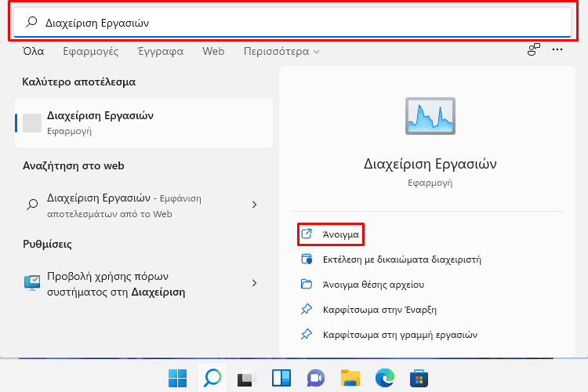Open Widgets on the taskbar

coord(281,378)
